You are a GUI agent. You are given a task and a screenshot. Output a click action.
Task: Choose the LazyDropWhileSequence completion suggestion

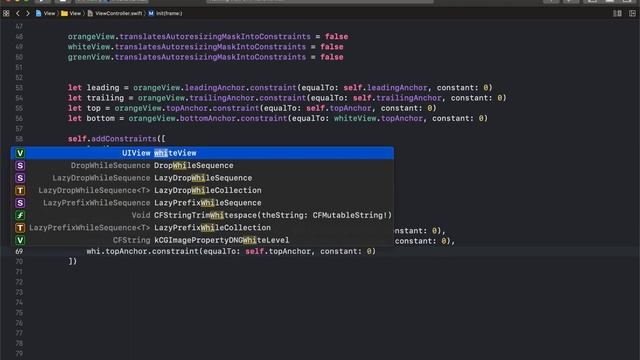coord(202,178)
